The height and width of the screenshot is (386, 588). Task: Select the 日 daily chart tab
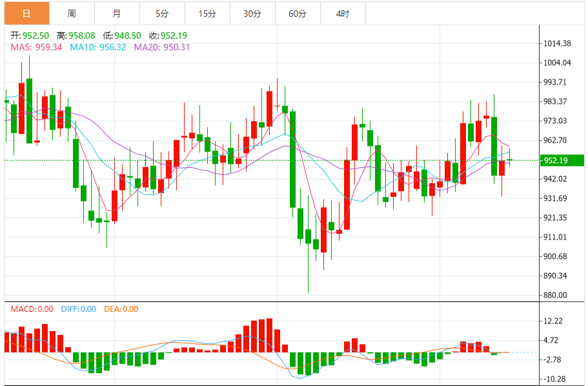(x=26, y=14)
